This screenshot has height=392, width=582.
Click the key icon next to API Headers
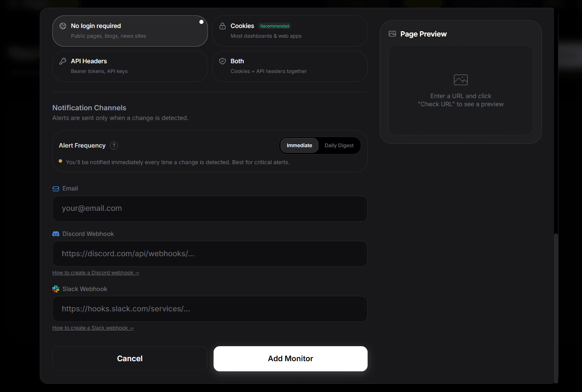coord(63,61)
